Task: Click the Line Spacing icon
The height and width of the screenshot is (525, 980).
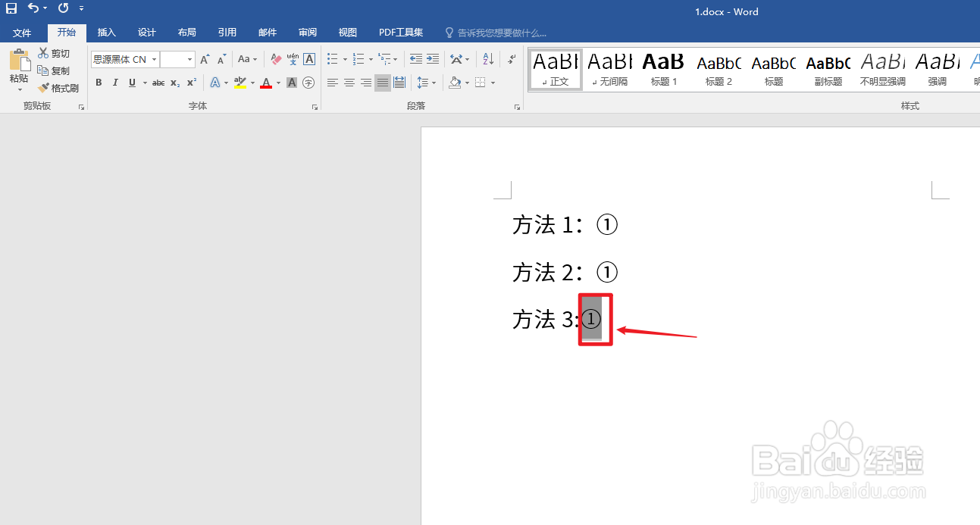Action: pos(423,83)
